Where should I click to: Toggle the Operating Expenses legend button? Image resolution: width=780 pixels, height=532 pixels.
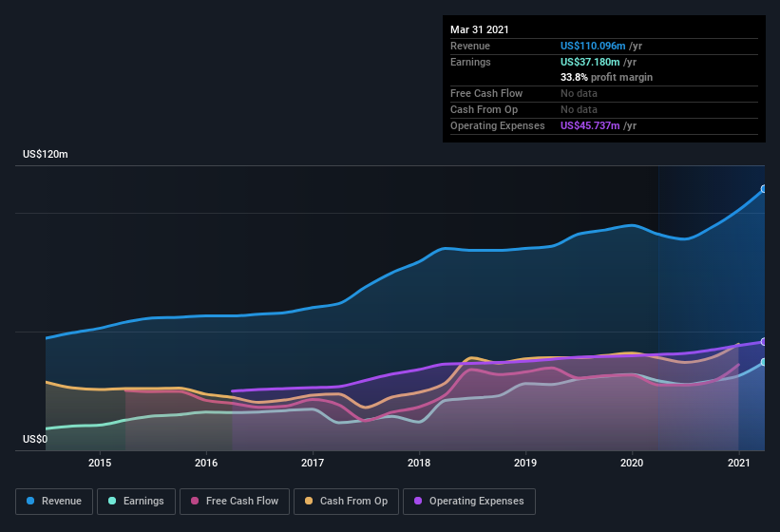point(469,502)
